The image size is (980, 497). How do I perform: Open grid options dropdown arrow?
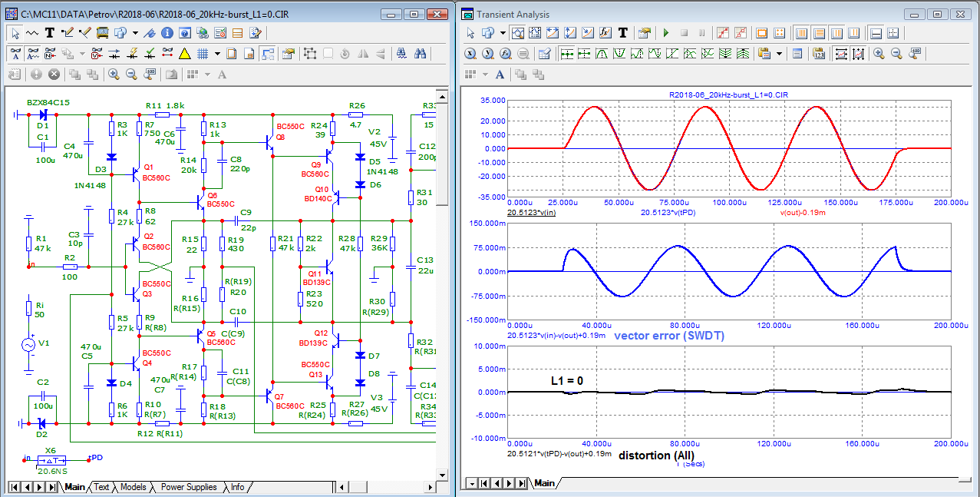tap(217, 54)
